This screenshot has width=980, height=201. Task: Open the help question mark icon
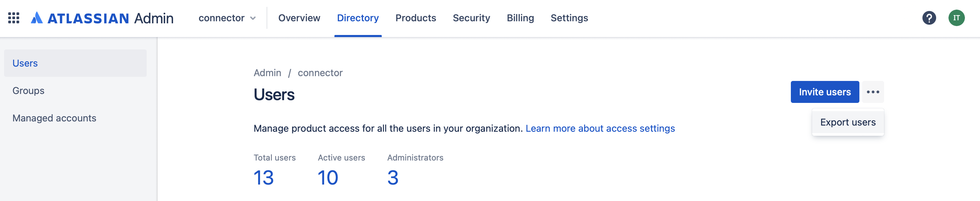point(929,18)
